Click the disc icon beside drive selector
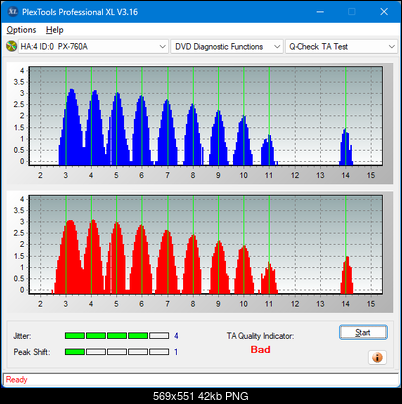This screenshot has height=404, width=402. (x=11, y=46)
